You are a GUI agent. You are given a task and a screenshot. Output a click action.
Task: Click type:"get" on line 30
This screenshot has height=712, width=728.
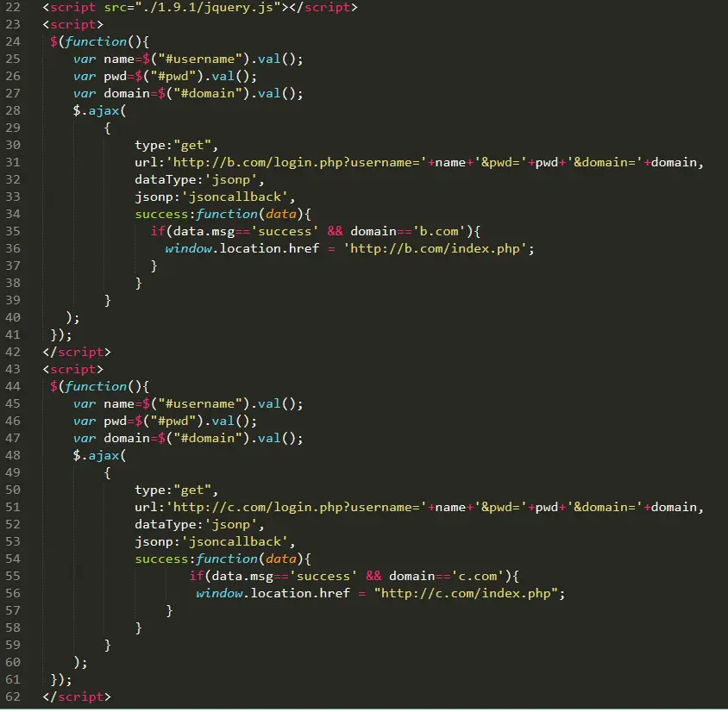pyautogui.click(x=173, y=146)
